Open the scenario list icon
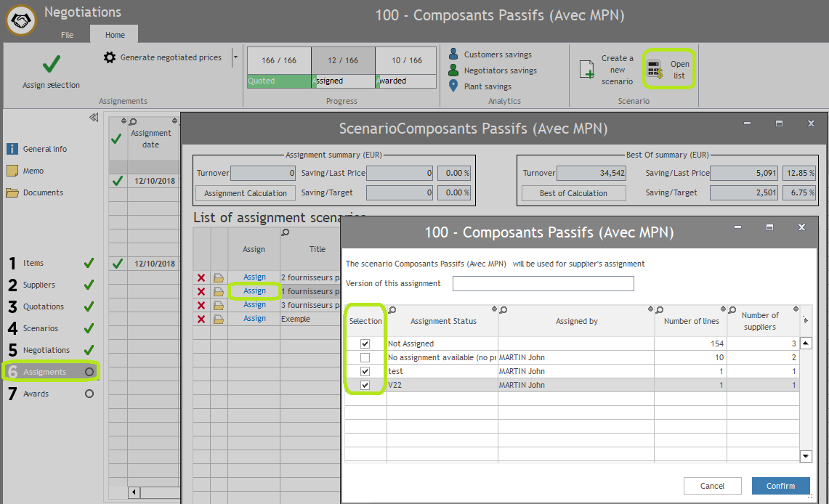The image size is (829, 504). coord(655,70)
